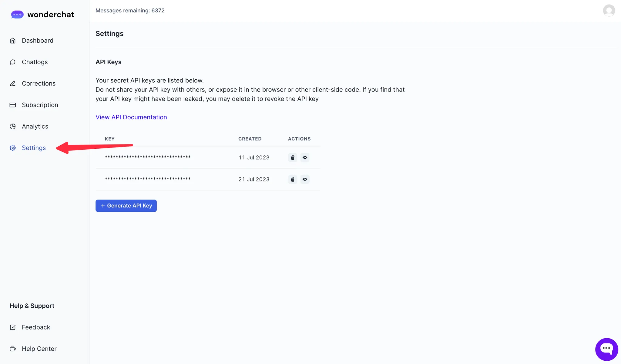Viewport: 621px width, 364px height.
Task: Reveal the API key from 21 Jul 2023
Action: pos(305,179)
